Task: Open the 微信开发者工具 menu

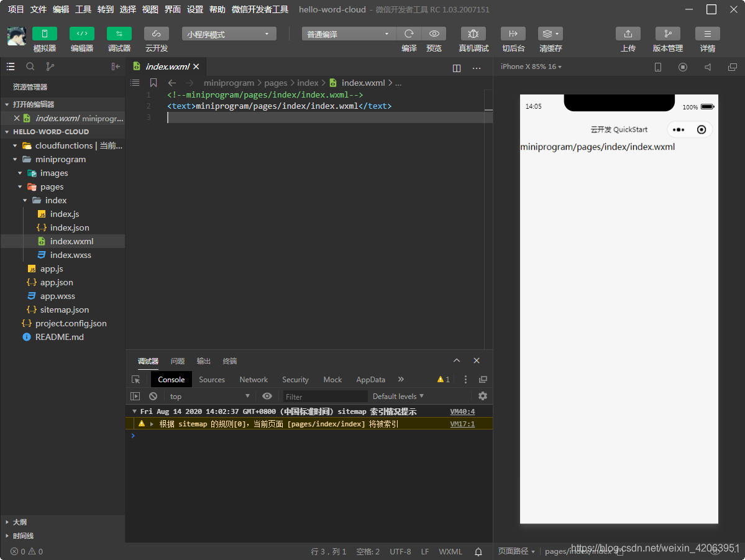Action: 260,9
